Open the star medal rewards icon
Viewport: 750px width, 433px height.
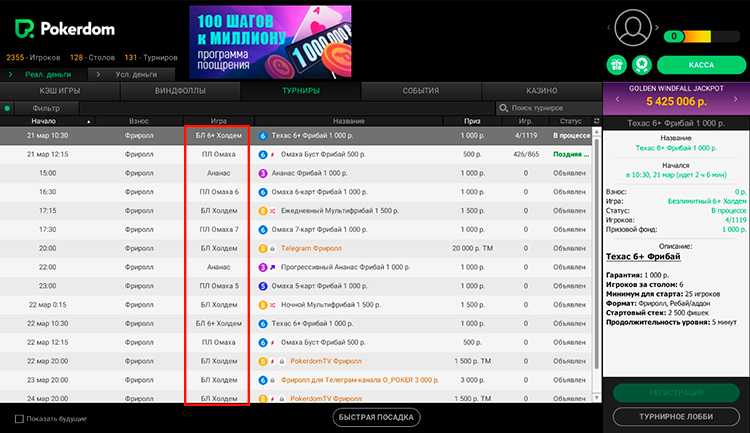click(641, 65)
